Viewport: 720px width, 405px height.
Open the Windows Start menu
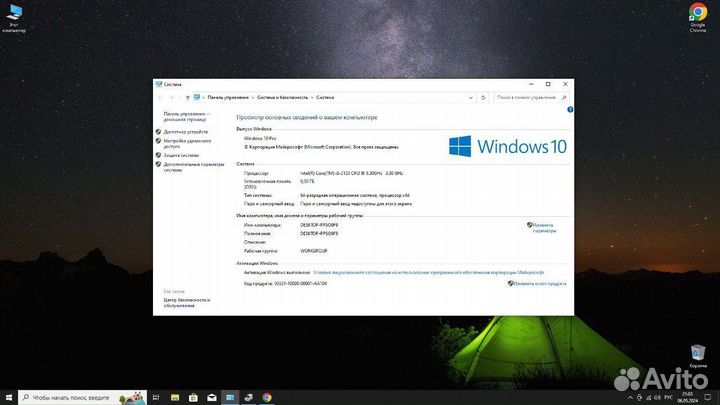click(x=9, y=398)
